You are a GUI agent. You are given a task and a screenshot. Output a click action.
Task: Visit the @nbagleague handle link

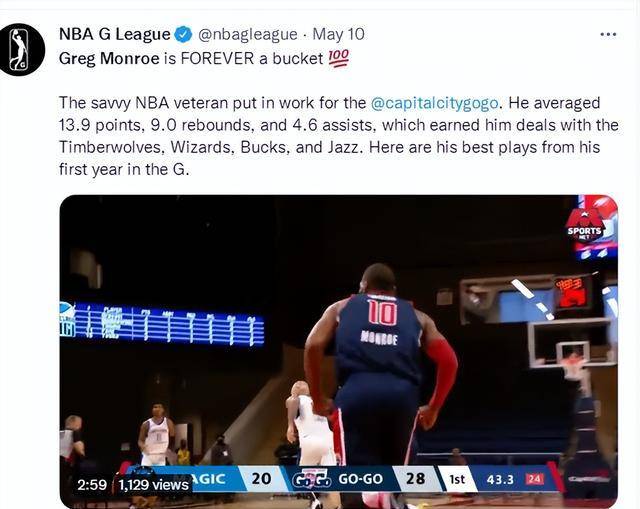pyautogui.click(x=248, y=34)
